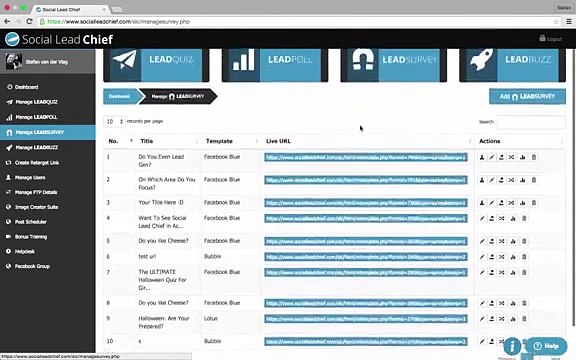Sort table by Template column header
The image size is (576, 360).
[231, 141]
